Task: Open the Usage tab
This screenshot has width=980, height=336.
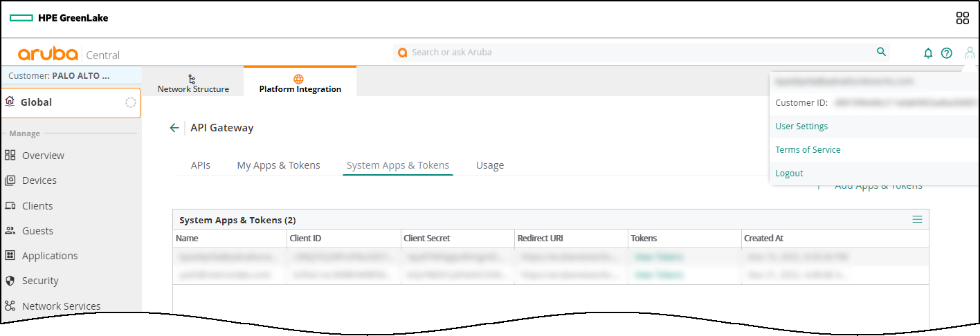Action: pyautogui.click(x=490, y=165)
